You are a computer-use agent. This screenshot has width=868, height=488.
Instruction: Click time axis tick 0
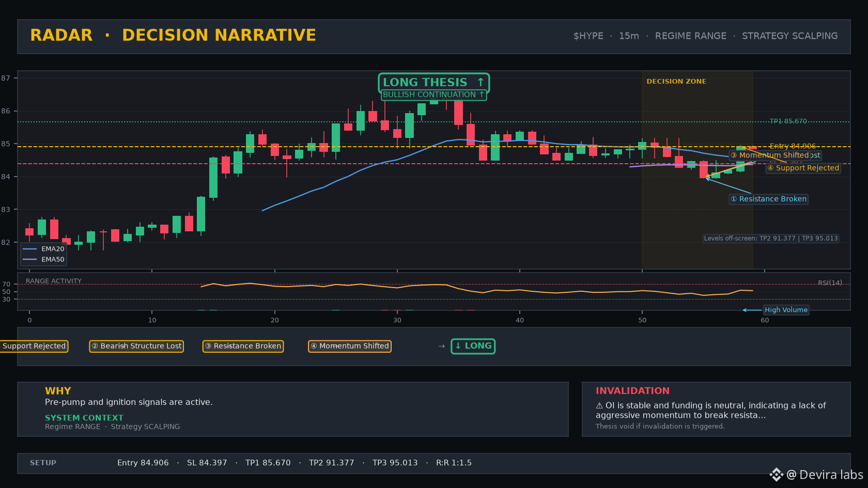pos(29,320)
